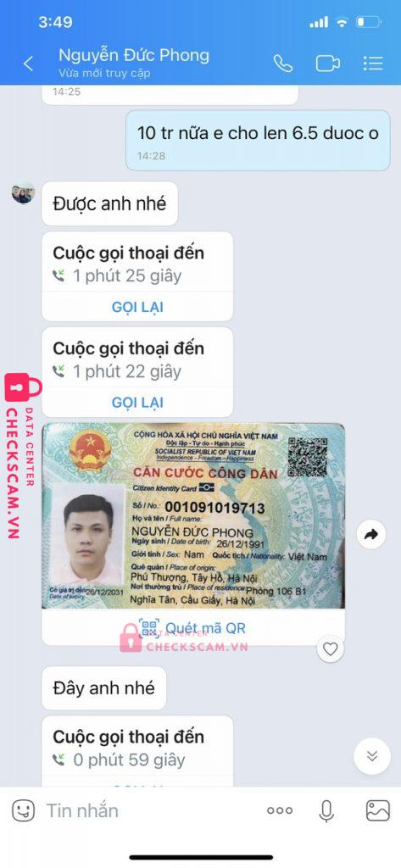Tap the back arrow in the header
The height and width of the screenshot is (868, 401).
point(28,64)
